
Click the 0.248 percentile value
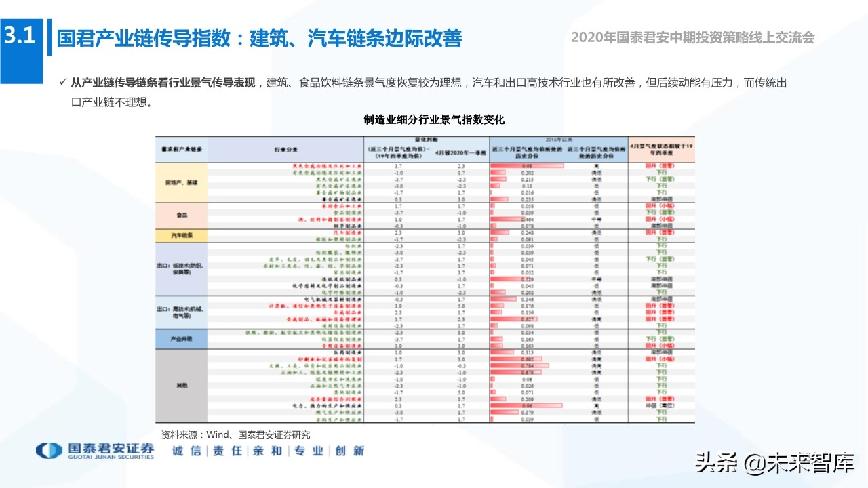(x=528, y=232)
